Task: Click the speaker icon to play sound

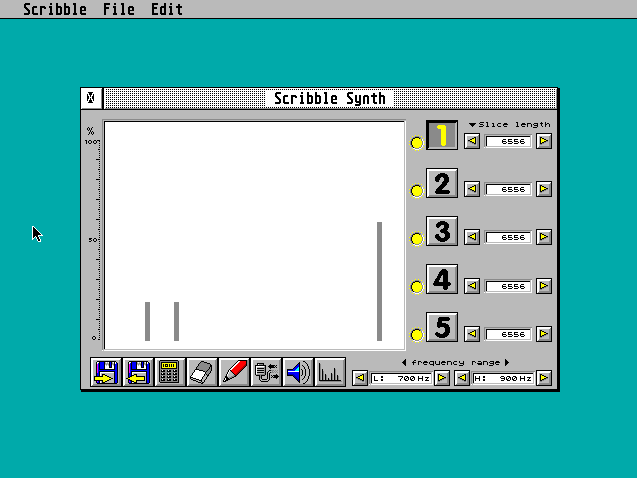Action: tap(298, 373)
